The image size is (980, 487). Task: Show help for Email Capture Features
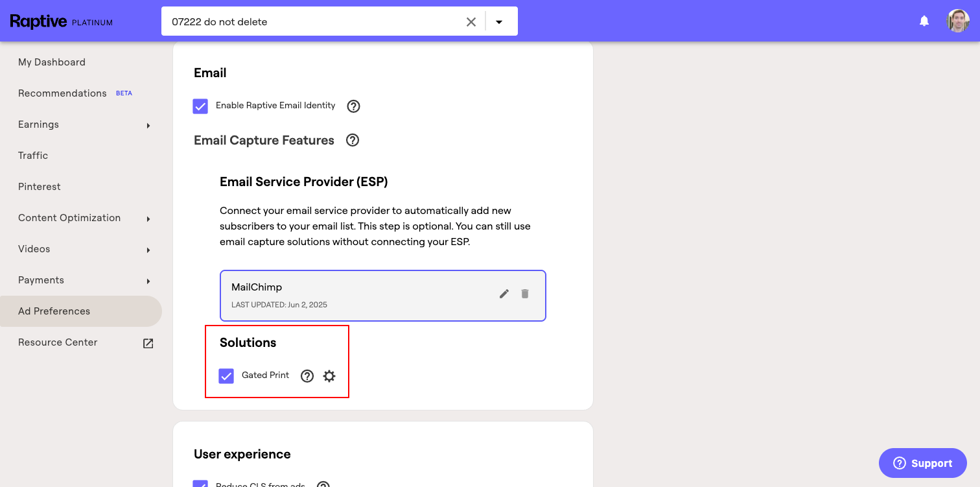[x=353, y=140]
